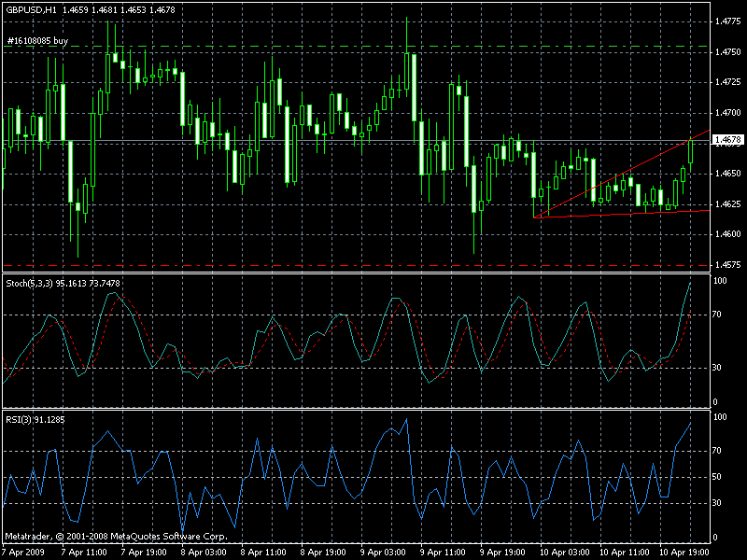Screen dimensions: 747x560
Task: Click the 8 Apr 19:00 time label
Action: pos(323,553)
